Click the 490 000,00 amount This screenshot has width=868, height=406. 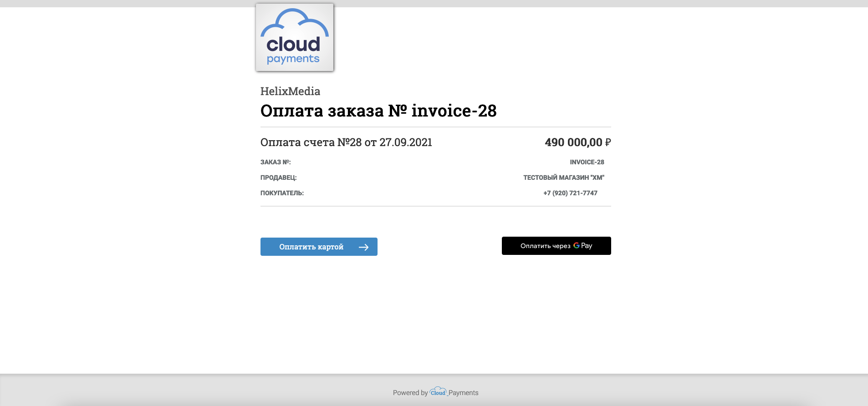pyautogui.click(x=573, y=142)
